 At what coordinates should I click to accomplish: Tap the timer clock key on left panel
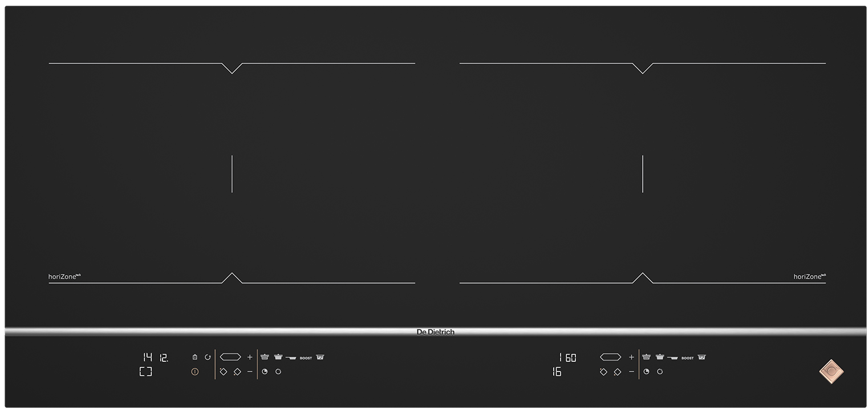tap(265, 371)
